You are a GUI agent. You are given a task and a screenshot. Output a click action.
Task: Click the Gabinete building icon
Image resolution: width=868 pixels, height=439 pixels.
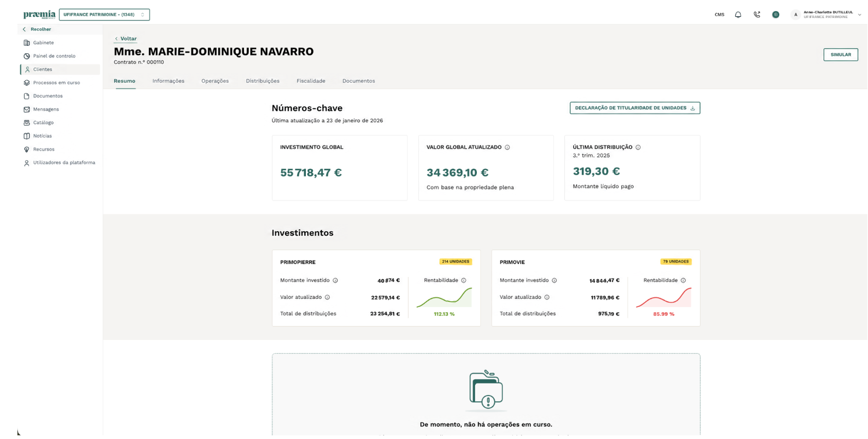27,43
